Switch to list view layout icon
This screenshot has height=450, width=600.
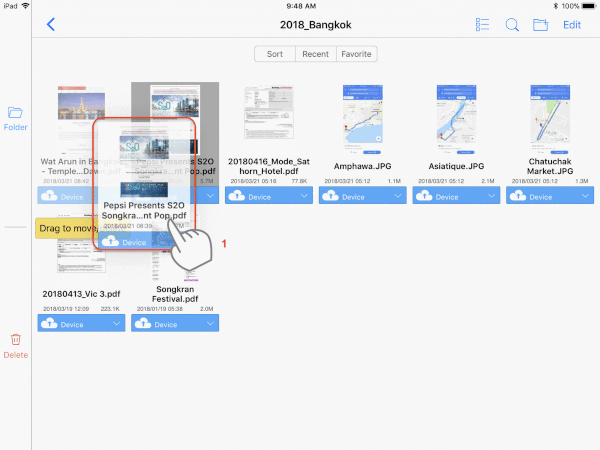483,25
